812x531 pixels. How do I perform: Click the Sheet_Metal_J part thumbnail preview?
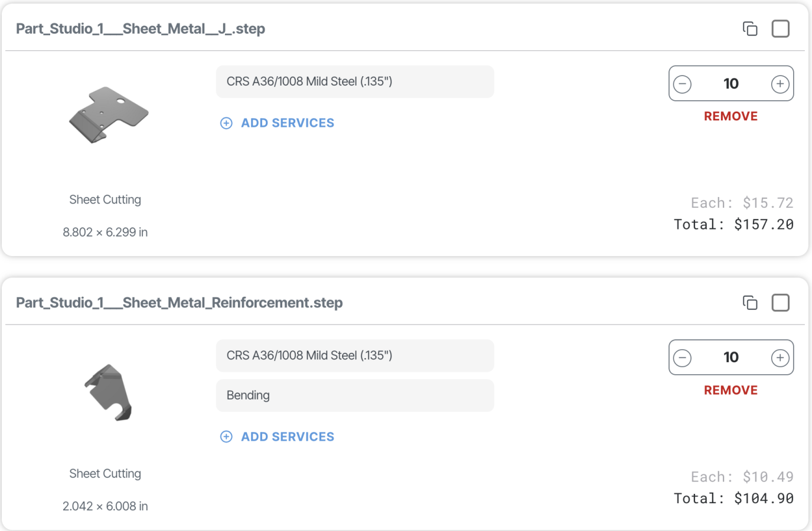point(109,114)
